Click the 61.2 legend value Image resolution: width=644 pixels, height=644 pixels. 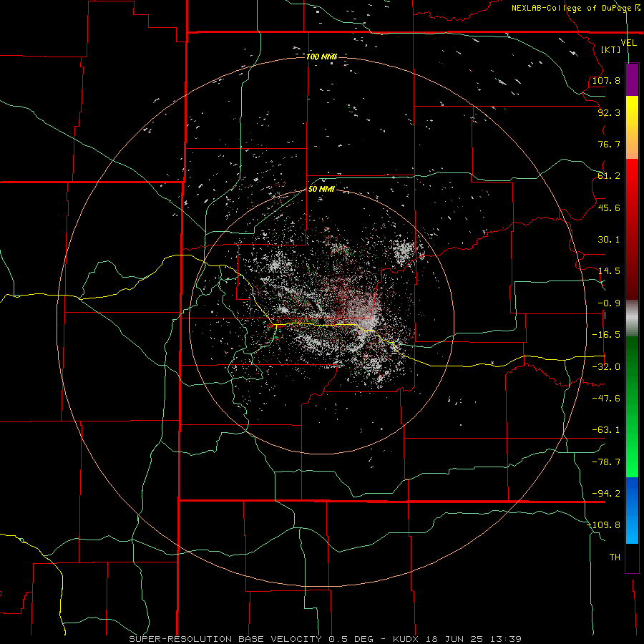[609, 176]
